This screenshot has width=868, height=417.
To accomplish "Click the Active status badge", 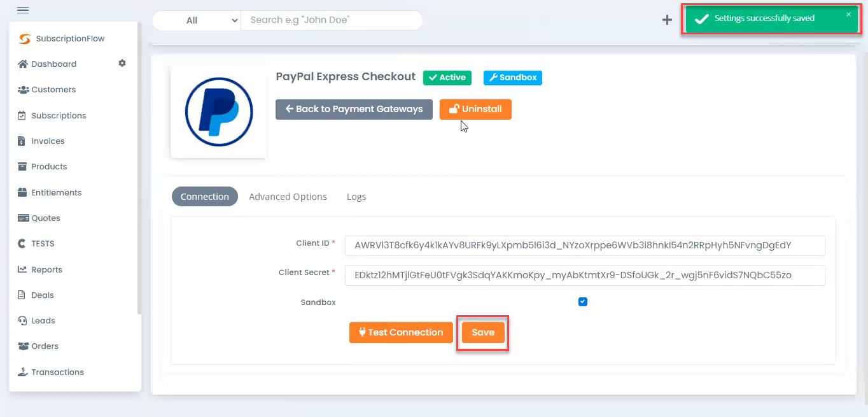I will (x=447, y=78).
